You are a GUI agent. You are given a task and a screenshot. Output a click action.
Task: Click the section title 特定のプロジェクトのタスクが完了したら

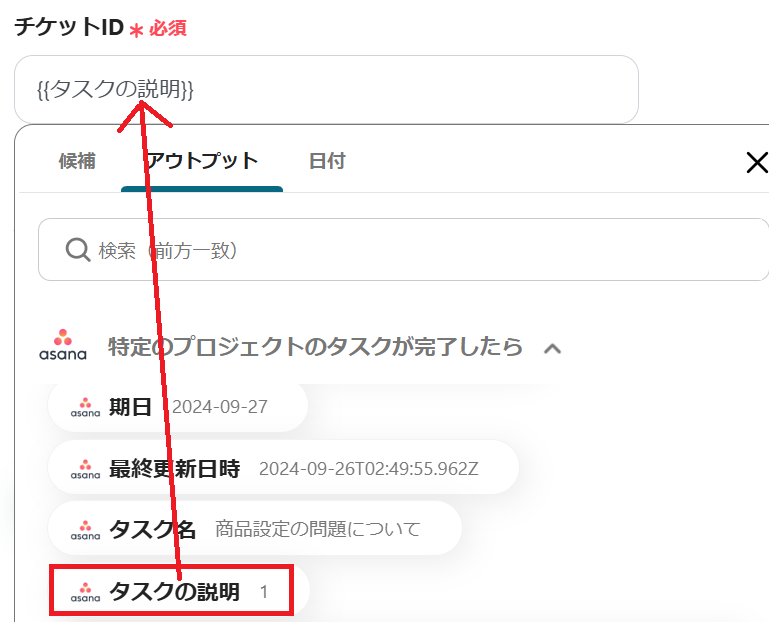(x=315, y=346)
